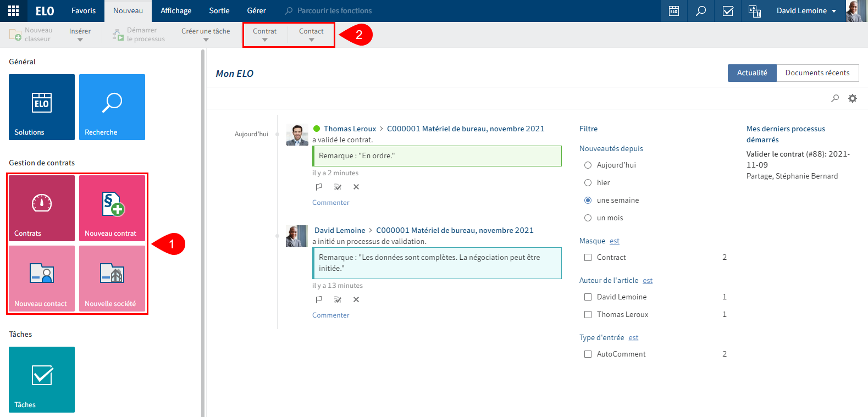Click Démarrer le processus toolbar button

139,35
